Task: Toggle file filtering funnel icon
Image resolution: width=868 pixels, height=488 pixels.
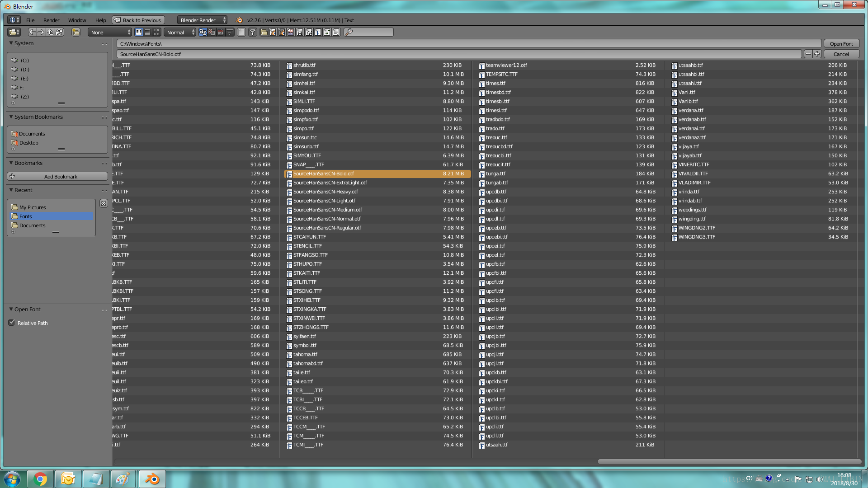Action: pos(253,32)
